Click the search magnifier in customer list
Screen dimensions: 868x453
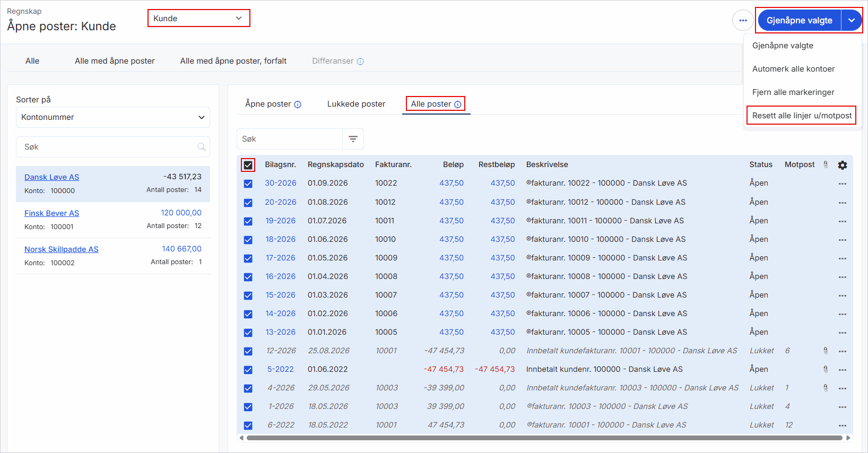(x=202, y=147)
